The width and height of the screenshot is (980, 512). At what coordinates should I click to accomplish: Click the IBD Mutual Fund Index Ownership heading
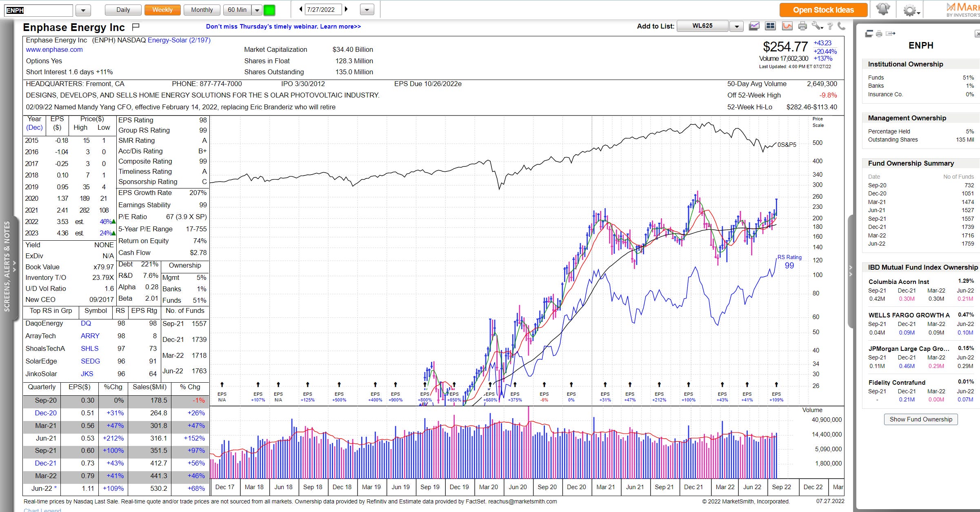coord(923,268)
